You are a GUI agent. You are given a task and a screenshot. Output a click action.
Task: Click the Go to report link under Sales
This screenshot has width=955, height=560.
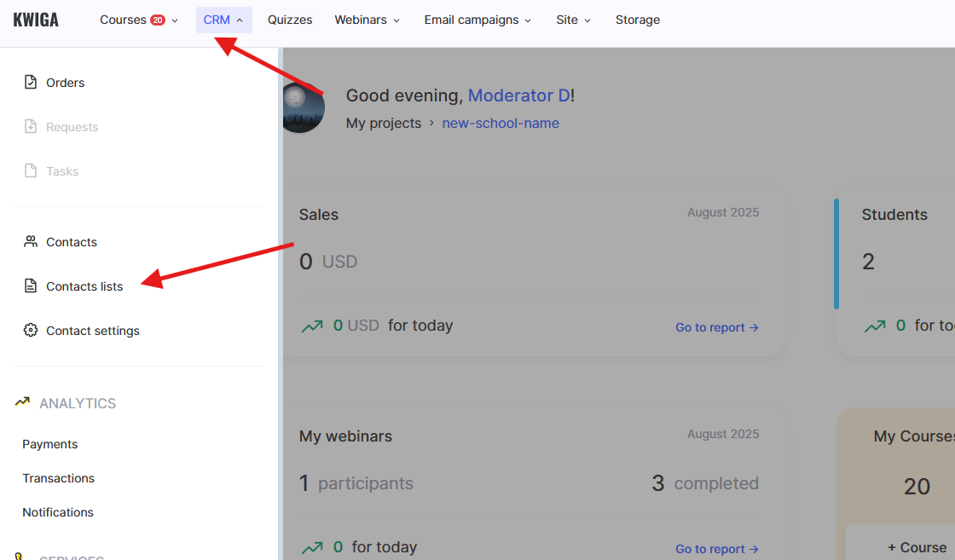[716, 327]
